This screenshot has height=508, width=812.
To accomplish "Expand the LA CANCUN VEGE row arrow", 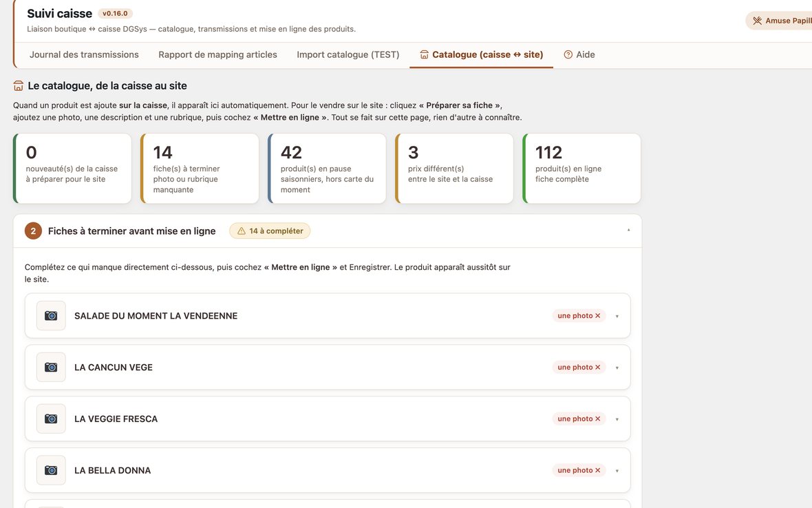I will pyautogui.click(x=617, y=368).
